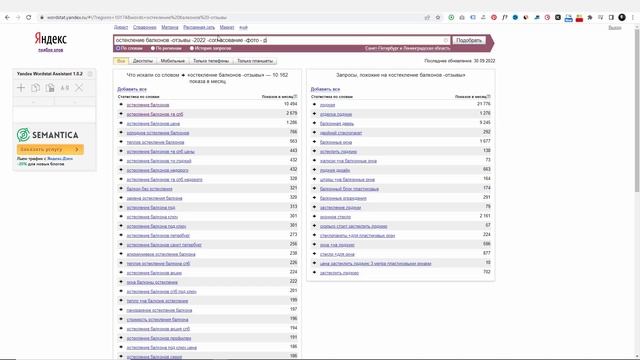
Task: Open the Маркет link
Action: tap(227, 27)
